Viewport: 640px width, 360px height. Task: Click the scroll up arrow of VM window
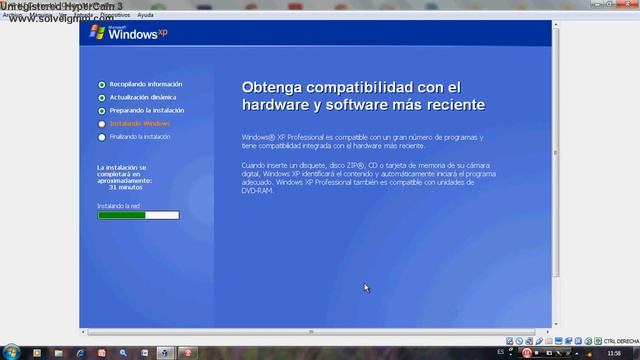[x=556, y=24]
